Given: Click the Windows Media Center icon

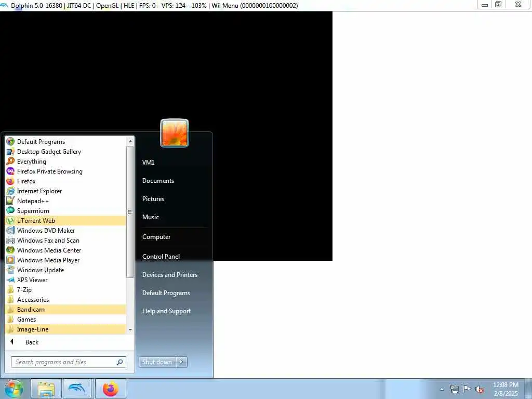Looking at the screenshot, I should 10,250.
